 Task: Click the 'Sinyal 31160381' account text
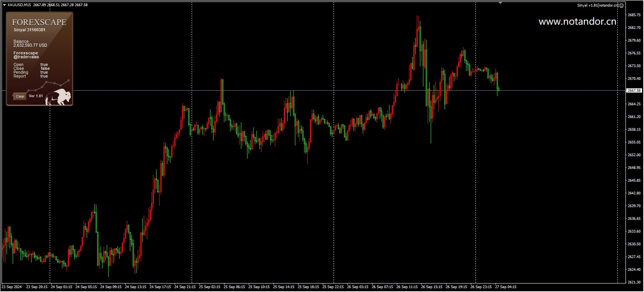coord(30,30)
